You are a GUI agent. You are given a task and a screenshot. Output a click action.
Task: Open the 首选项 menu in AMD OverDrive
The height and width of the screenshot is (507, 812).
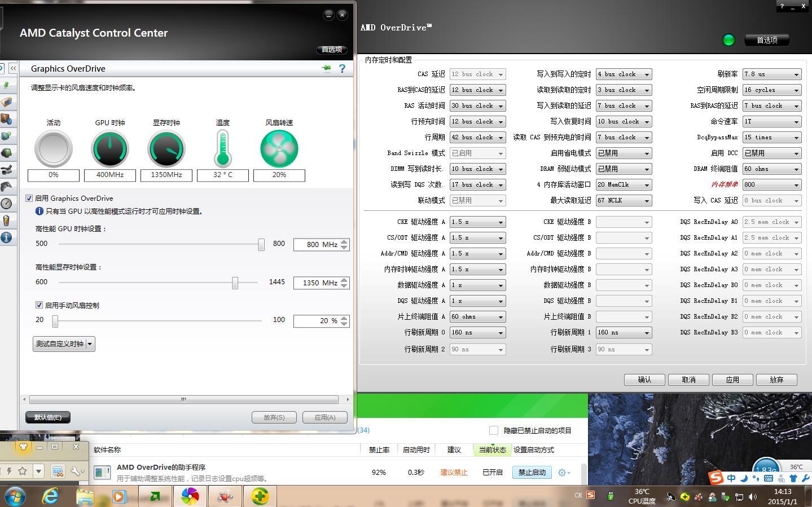(x=767, y=40)
